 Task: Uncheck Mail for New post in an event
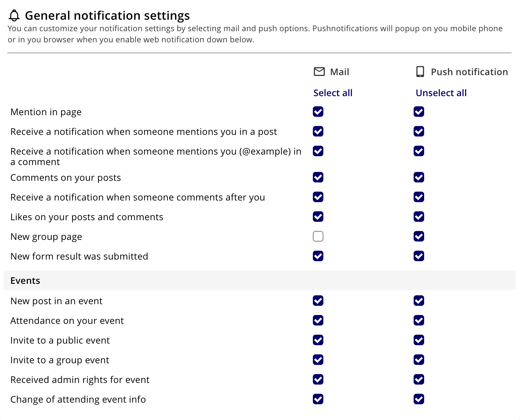tap(318, 301)
